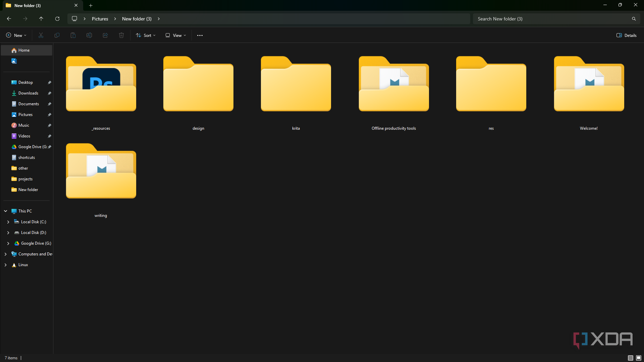
Task: Open the See more three-dots menu
Action: pos(200,35)
